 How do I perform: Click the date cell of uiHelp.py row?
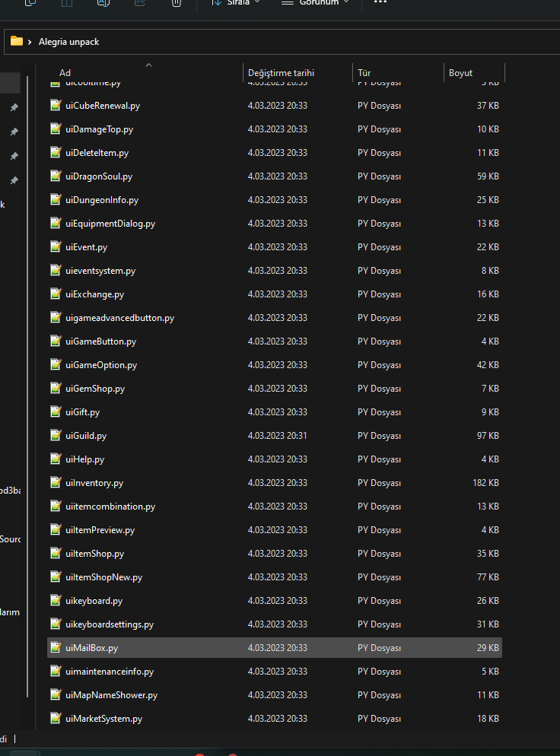coord(278,459)
